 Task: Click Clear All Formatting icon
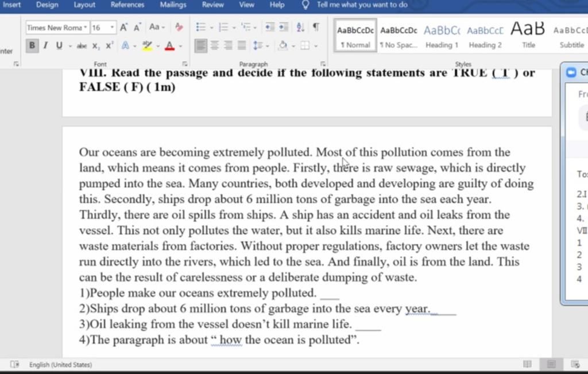click(x=179, y=27)
